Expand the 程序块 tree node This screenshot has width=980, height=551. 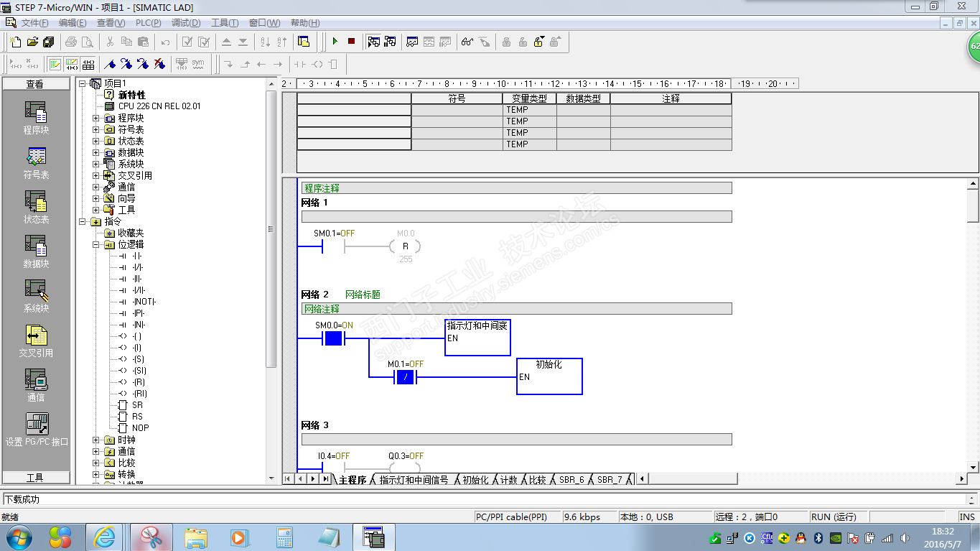pos(96,118)
